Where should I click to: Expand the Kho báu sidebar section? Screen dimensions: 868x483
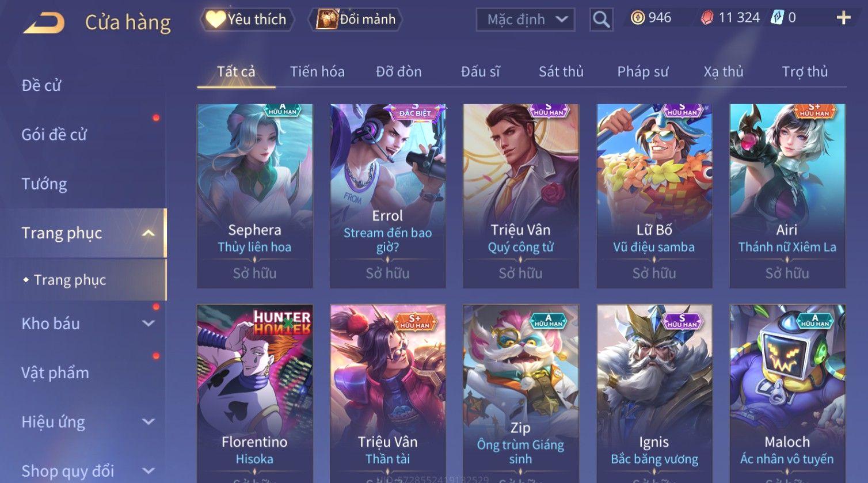149,324
